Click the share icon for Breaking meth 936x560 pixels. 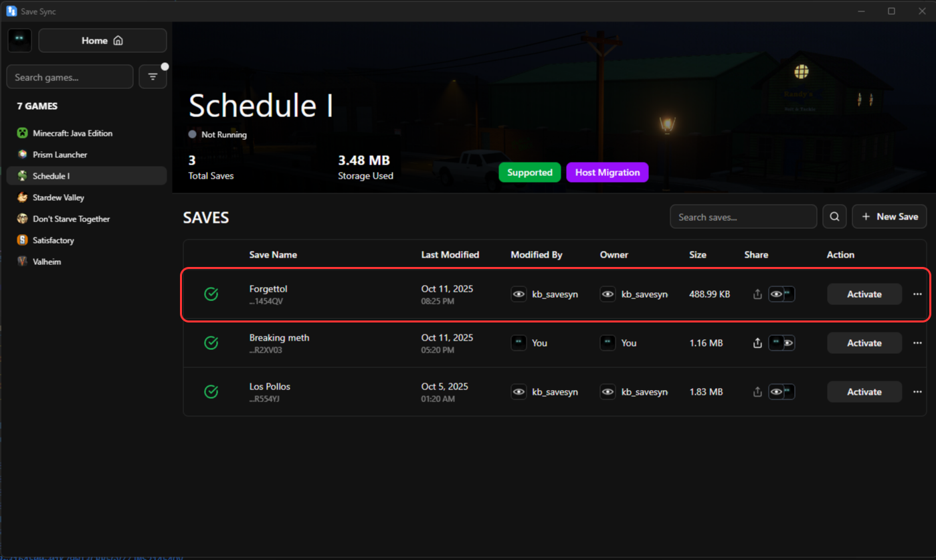click(x=757, y=343)
